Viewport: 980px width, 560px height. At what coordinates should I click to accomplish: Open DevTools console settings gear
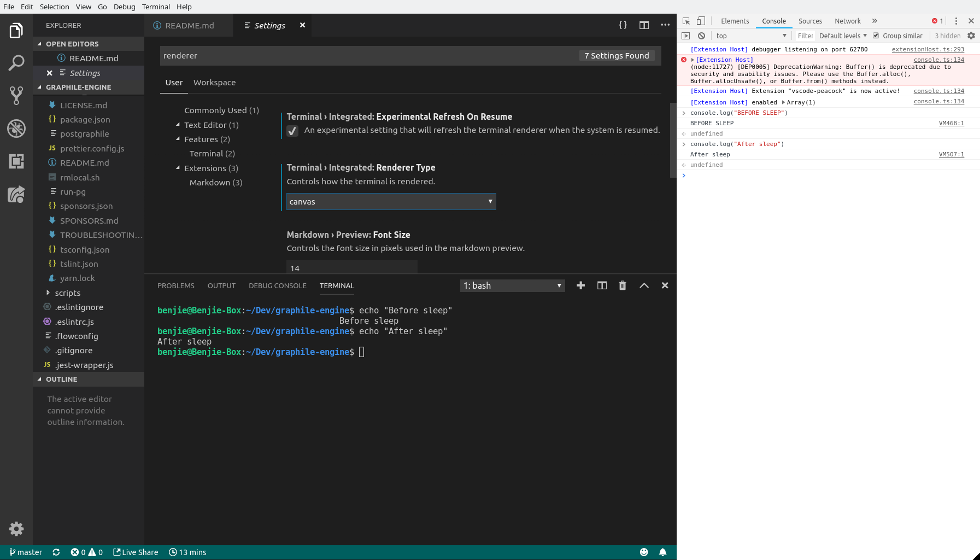coord(971,36)
